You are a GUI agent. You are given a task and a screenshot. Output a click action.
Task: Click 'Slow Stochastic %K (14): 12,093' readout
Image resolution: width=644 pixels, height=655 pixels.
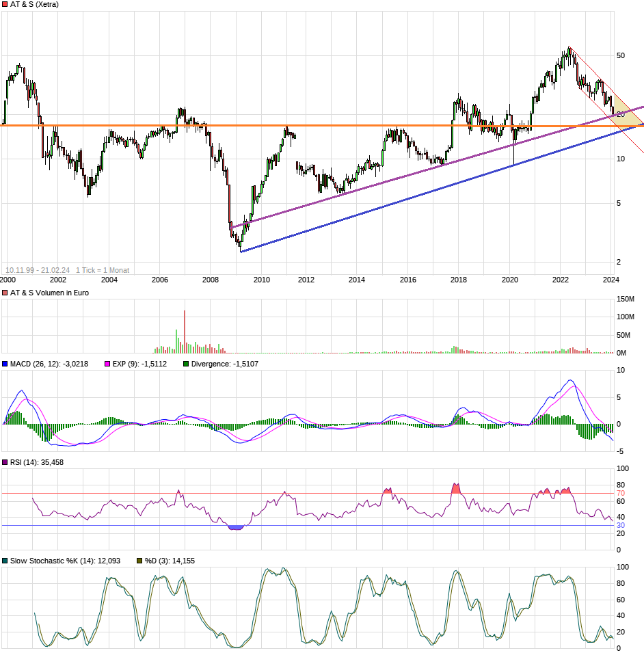(65, 561)
